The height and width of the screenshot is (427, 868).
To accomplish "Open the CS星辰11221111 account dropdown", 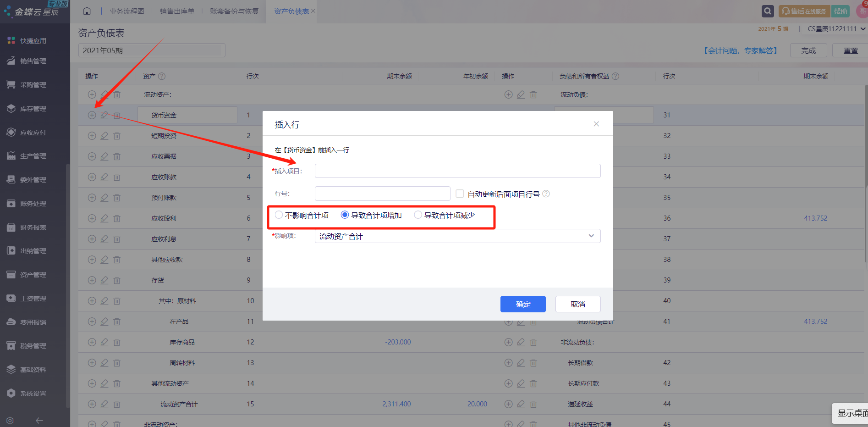I will point(836,29).
